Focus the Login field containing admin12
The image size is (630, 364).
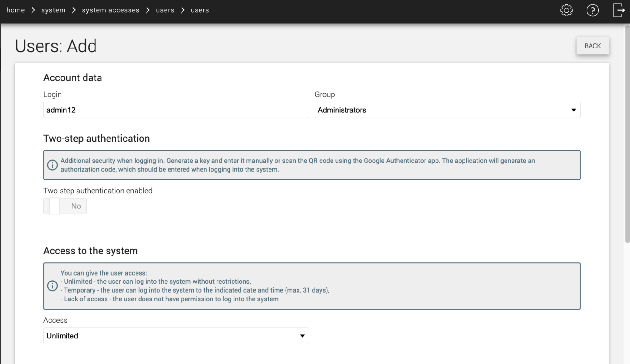pyautogui.click(x=176, y=110)
